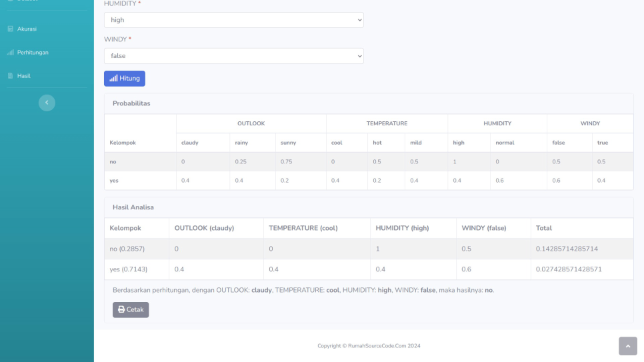Click the OUTLOOK header in Probabilitas table
The width and height of the screenshot is (644, 362).
pyautogui.click(x=251, y=123)
